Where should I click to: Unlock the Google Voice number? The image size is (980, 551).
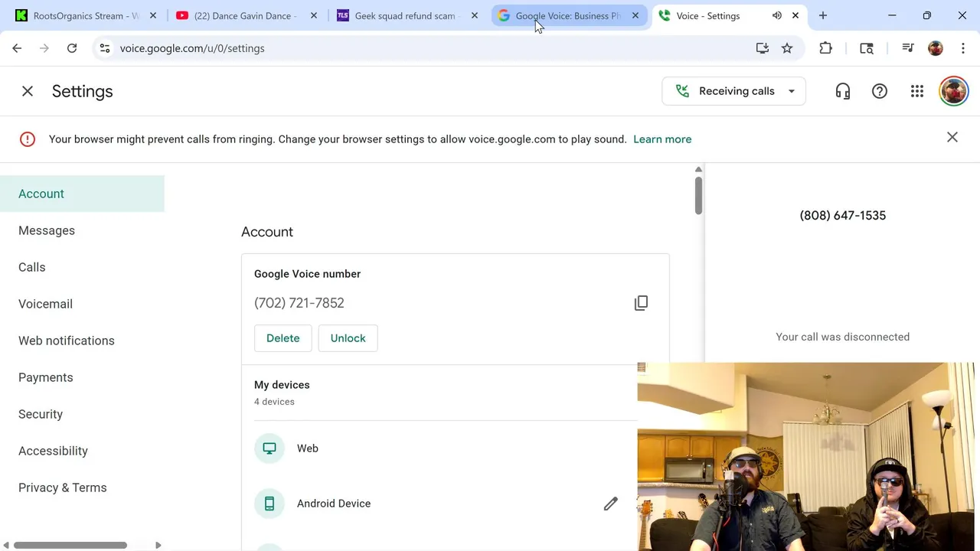tap(348, 338)
